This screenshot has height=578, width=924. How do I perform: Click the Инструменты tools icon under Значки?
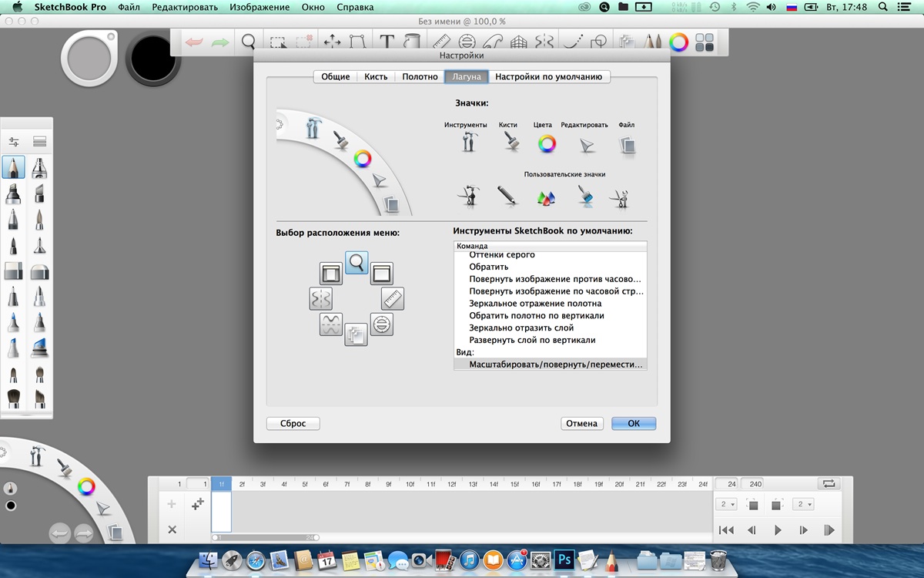tap(467, 142)
